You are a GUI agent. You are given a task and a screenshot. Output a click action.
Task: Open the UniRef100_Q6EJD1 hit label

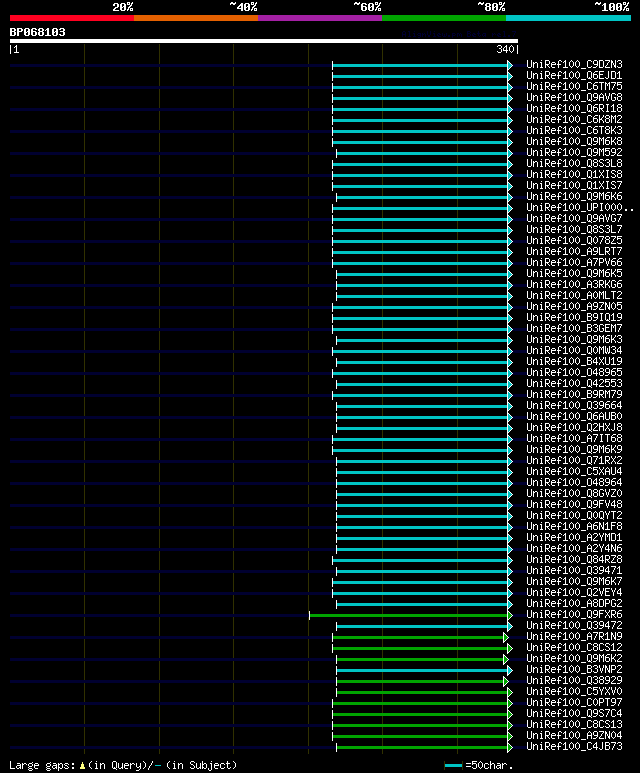tap(574, 75)
